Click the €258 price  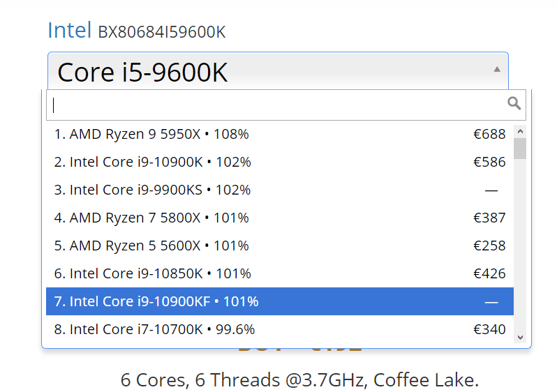coord(489,246)
